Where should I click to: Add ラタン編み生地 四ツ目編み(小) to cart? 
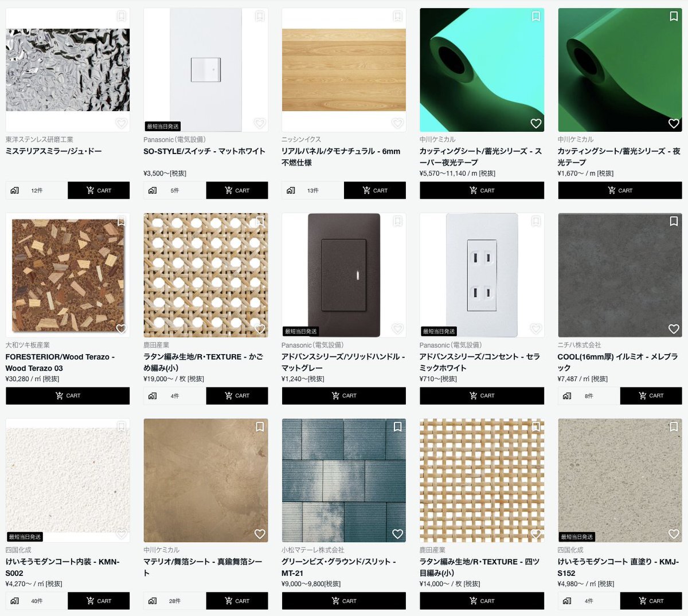pyautogui.click(x=482, y=601)
